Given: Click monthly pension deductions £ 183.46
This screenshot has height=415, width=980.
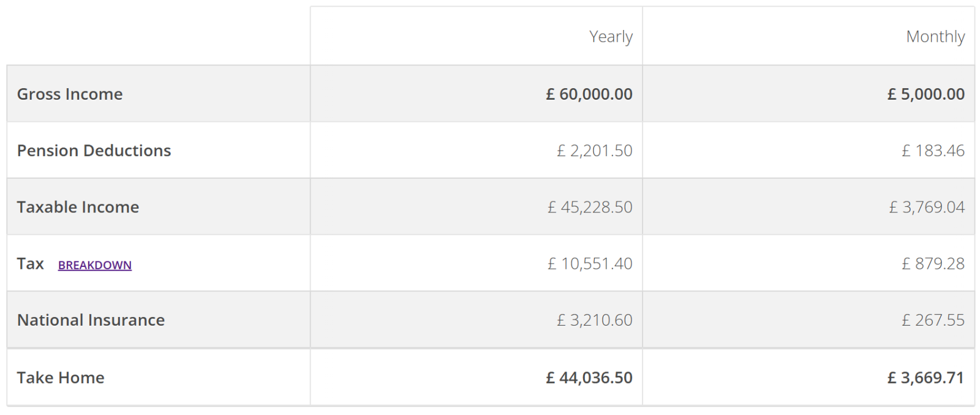Looking at the screenshot, I should [933, 151].
